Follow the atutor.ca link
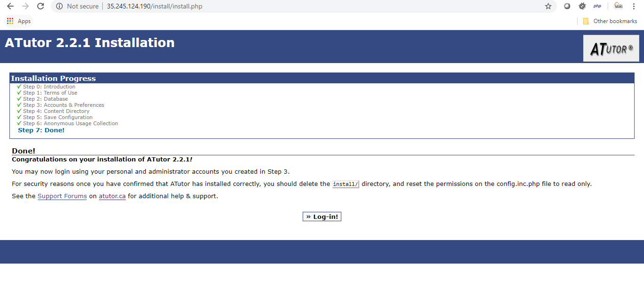This screenshot has height=281, width=644. [112, 196]
